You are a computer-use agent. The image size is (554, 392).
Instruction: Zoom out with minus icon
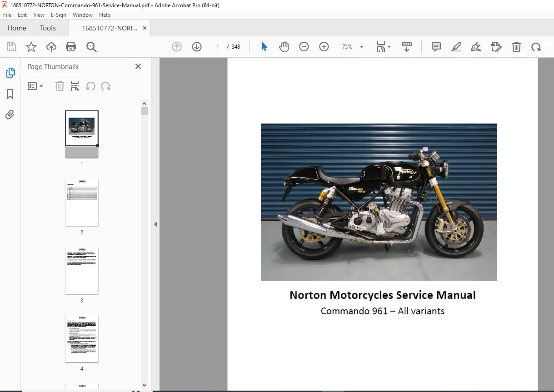(x=304, y=47)
